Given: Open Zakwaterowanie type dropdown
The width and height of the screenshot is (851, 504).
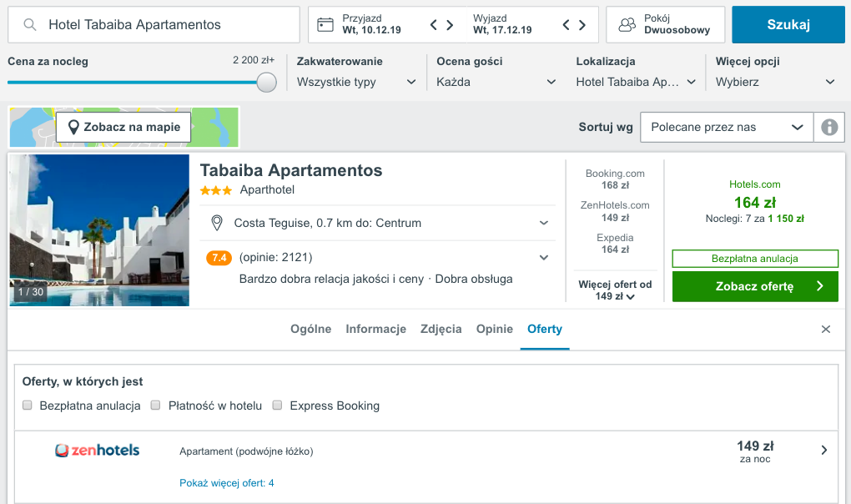Looking at the screenshot, I should pos(356,82).
